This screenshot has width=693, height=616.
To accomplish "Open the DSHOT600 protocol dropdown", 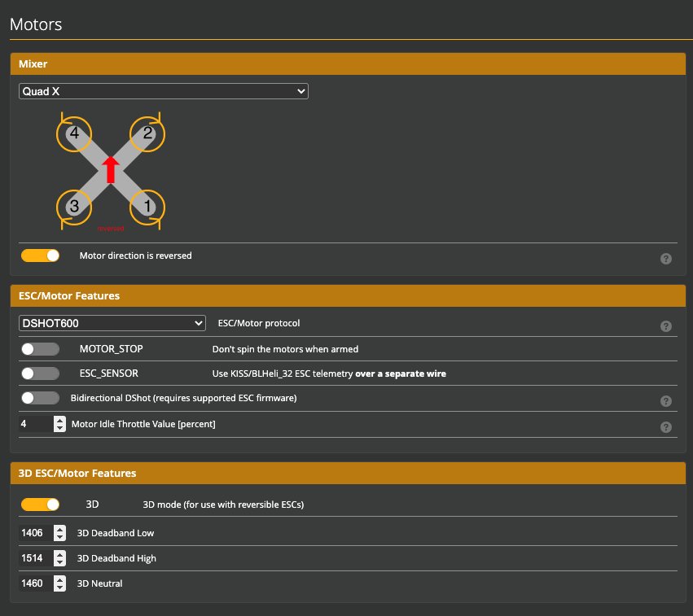I will [x=112, y=323].
